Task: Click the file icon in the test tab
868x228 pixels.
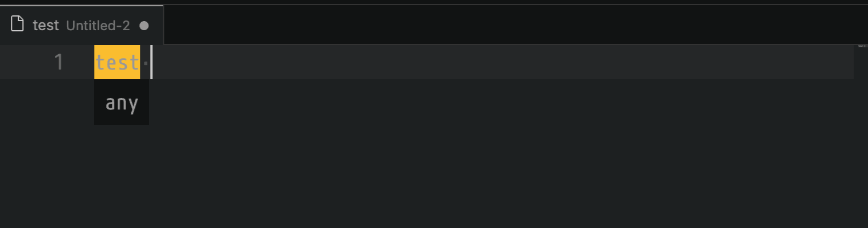Action: [18, 25]
